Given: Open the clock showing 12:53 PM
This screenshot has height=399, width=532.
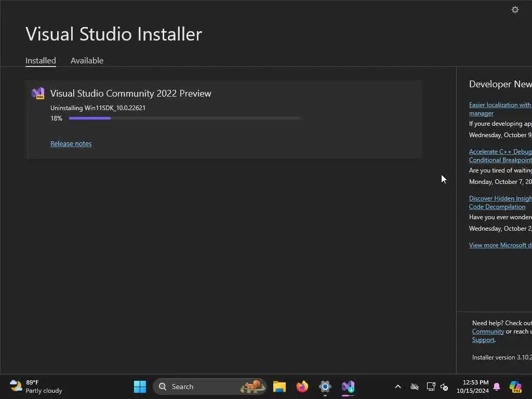Looking at the screenshot, I should (473, 387).
